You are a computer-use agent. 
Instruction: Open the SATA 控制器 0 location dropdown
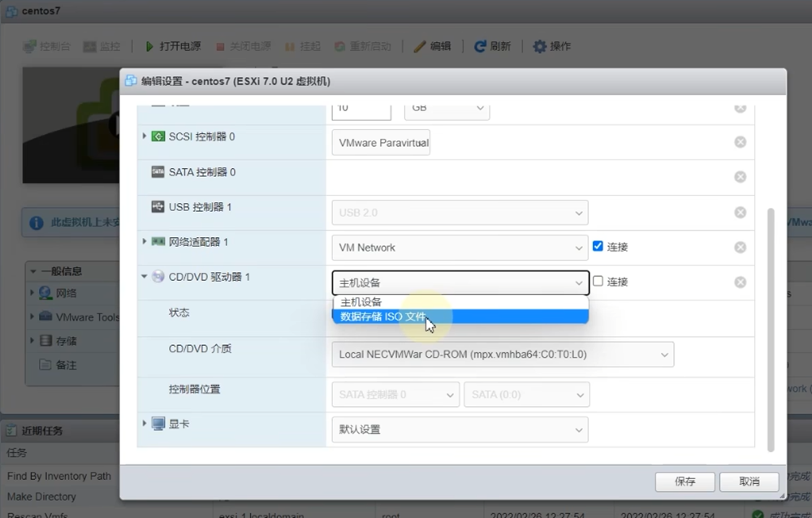(395, 395)
